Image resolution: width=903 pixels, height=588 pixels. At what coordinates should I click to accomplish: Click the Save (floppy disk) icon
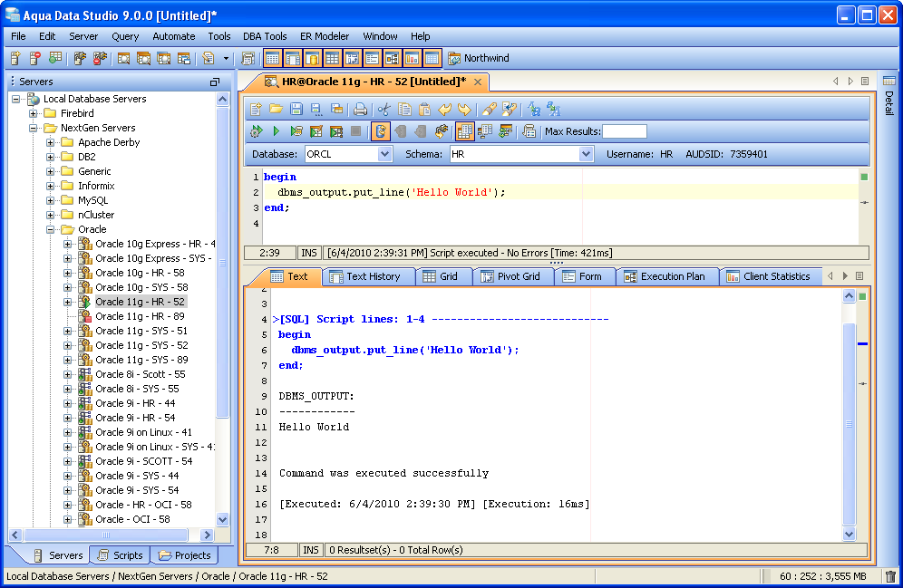296,109
